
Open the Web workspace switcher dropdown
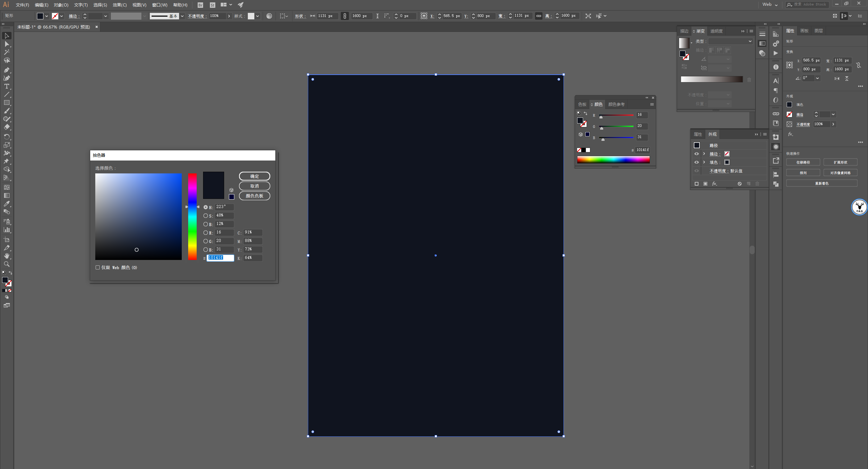[770, 4]
